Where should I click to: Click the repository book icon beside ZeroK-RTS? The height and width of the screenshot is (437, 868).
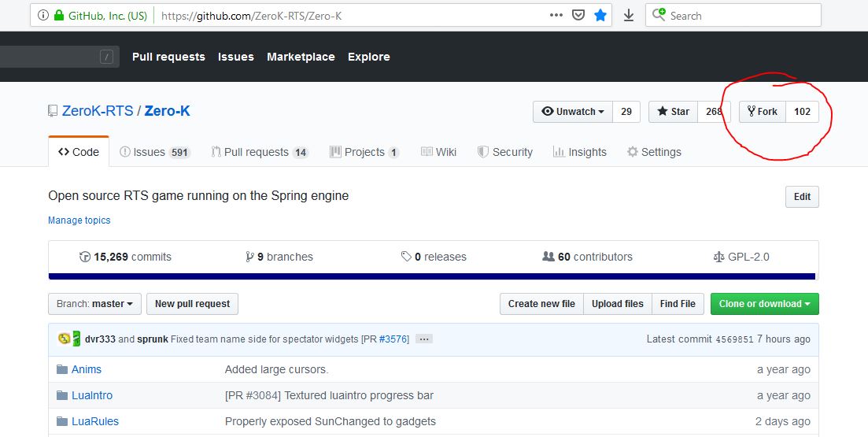[53, 111]
